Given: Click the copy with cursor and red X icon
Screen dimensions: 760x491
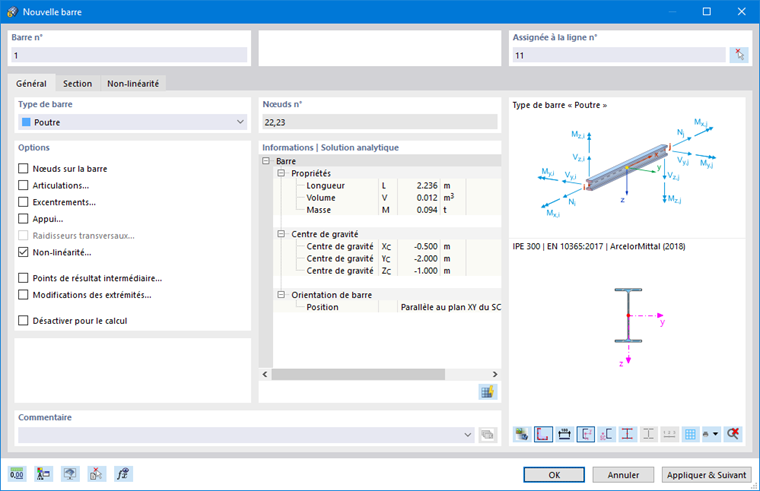Looking at the screenshot, I should coord(96,474).
